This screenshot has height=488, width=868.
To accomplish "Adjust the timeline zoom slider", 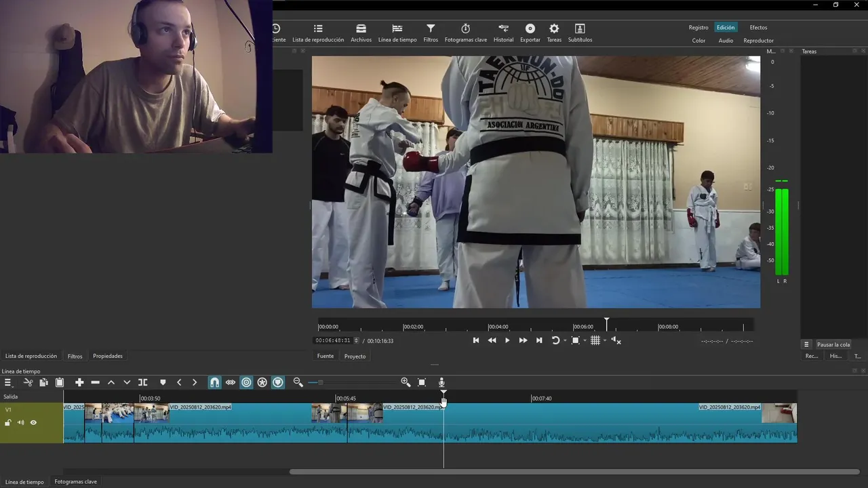I will coord(352,382).
